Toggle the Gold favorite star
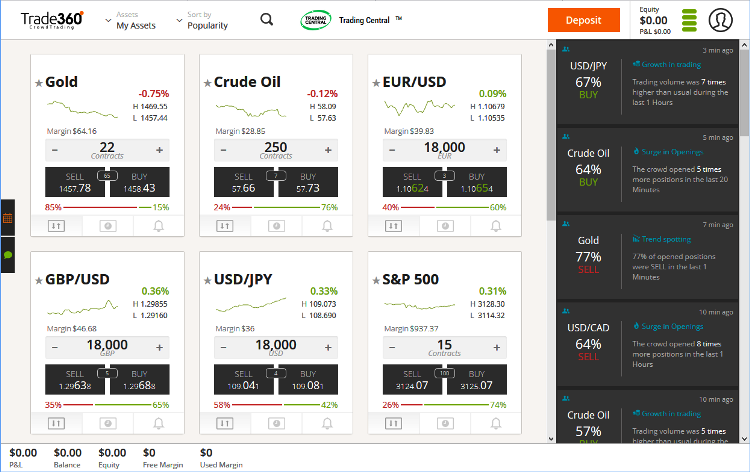The height and width of the screenshot is (472, 750). (39, 83)
